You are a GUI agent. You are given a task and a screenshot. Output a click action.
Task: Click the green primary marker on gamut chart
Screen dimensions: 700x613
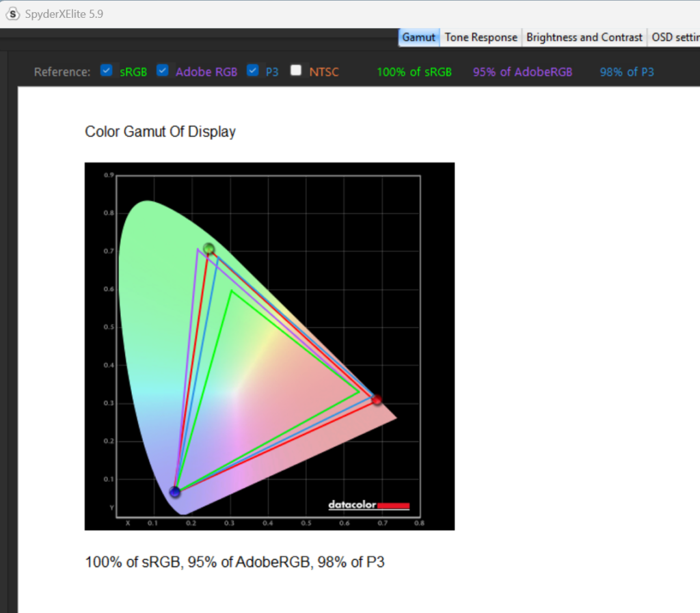tap(209, 249)
